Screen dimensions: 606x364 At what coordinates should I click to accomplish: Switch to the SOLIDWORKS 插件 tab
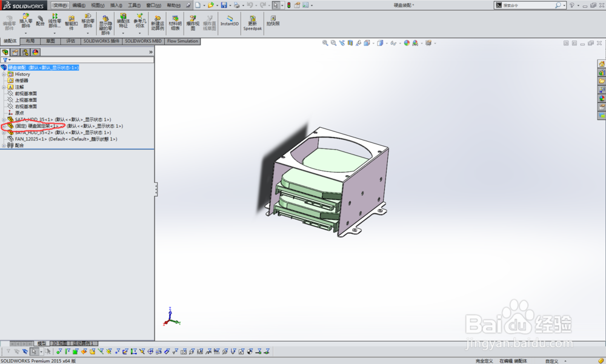click(x=101, y=41)
